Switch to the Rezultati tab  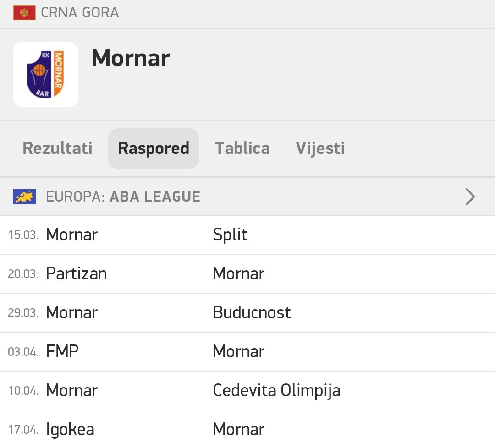click(57, 148)
